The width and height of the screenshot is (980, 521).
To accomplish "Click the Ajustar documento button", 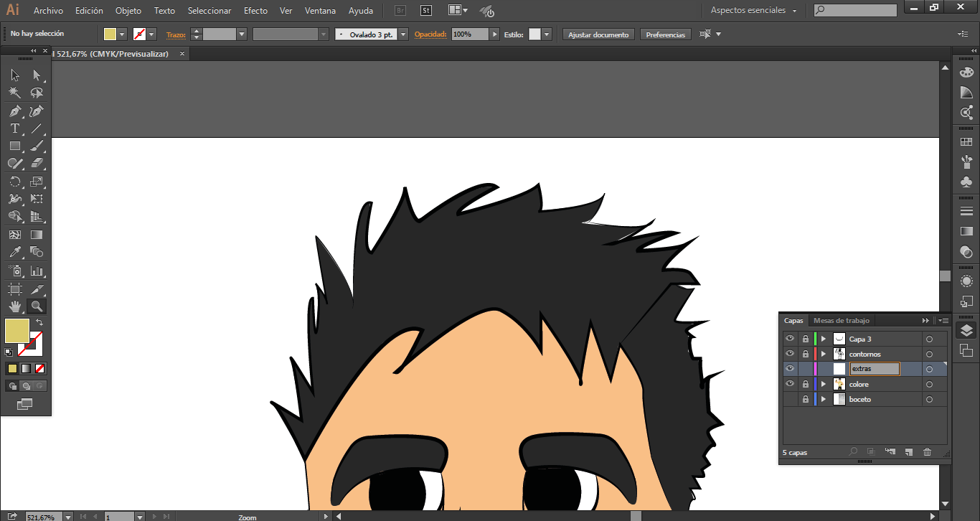I will (598, 34).
